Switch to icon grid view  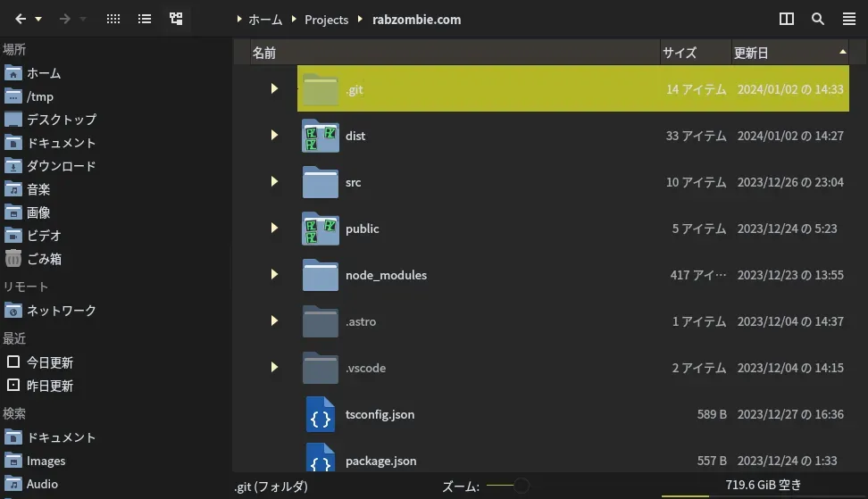point(113,19)
